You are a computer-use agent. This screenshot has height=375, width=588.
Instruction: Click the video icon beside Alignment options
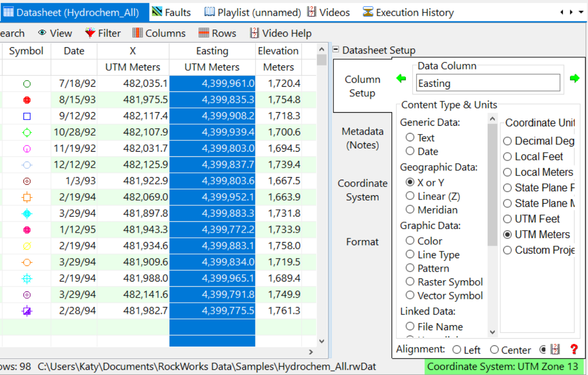555,350
